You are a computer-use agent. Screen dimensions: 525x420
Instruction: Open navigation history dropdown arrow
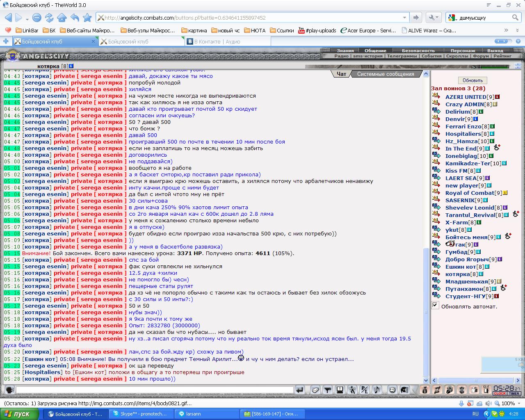point(27,18)
